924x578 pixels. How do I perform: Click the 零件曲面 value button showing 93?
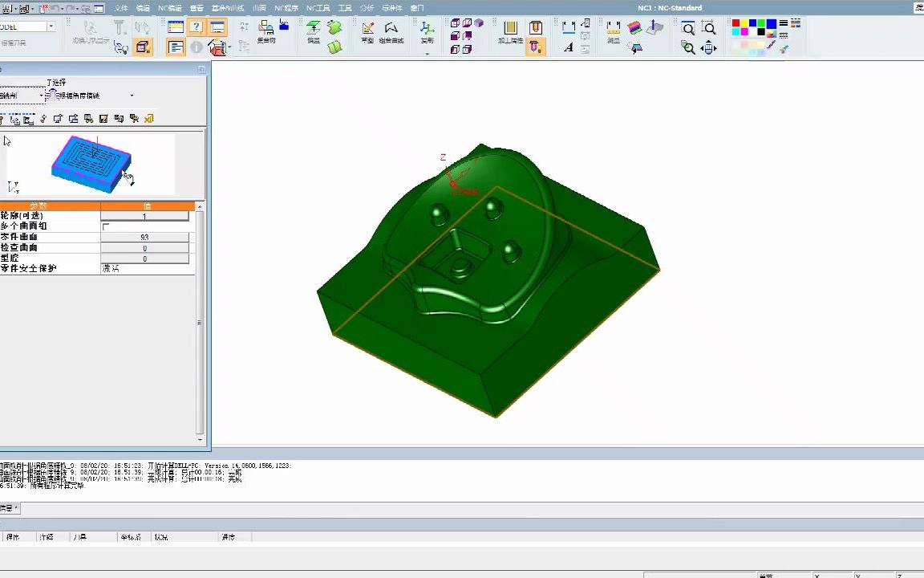tap(144, 238)
